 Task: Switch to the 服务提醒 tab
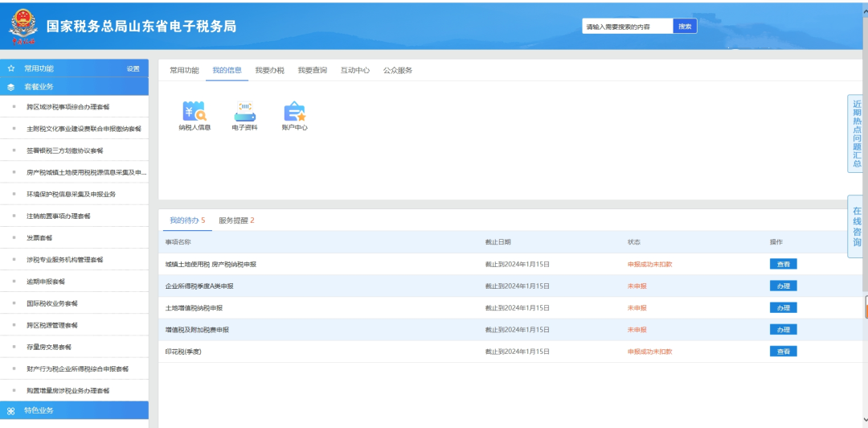tap(236, 220)
